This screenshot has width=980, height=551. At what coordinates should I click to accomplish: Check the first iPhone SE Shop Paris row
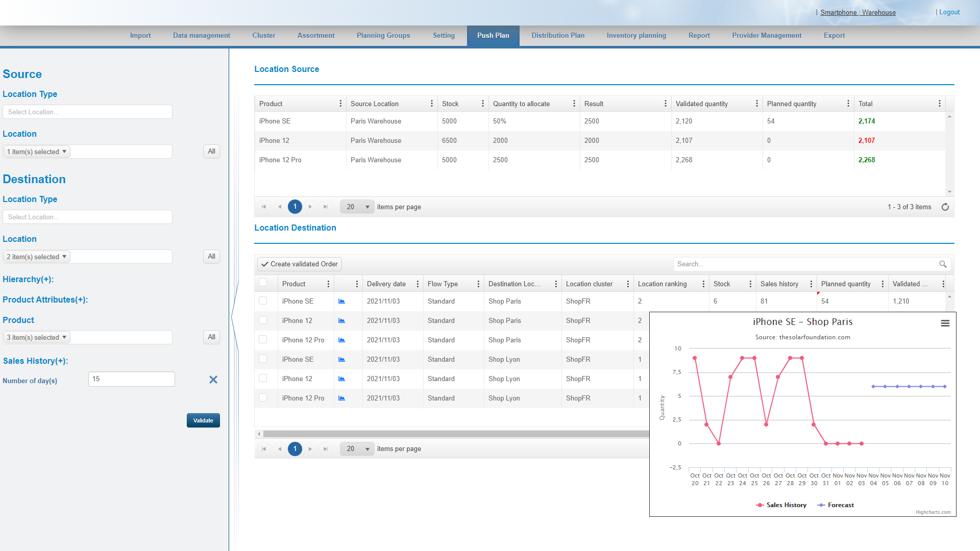pos(263,301)
